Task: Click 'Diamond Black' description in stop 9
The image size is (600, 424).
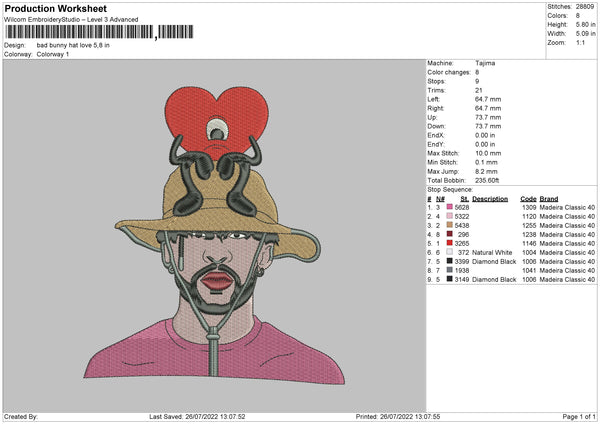Action: (x=494, y=280)
